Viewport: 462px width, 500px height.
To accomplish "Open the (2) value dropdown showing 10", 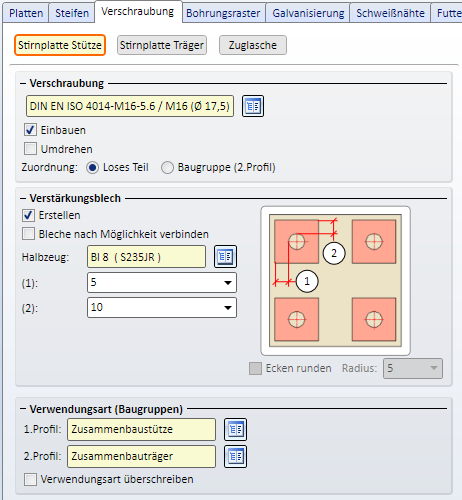I will (x=162, y=307).
